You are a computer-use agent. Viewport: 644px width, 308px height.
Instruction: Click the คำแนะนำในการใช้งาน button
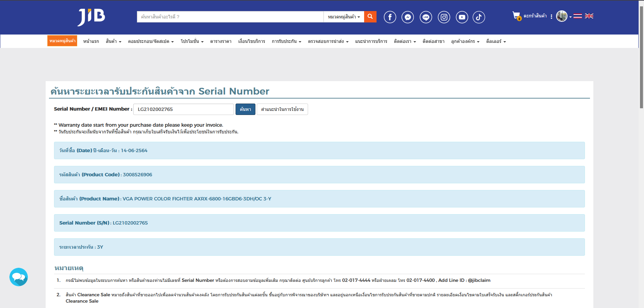pos(282,109)
